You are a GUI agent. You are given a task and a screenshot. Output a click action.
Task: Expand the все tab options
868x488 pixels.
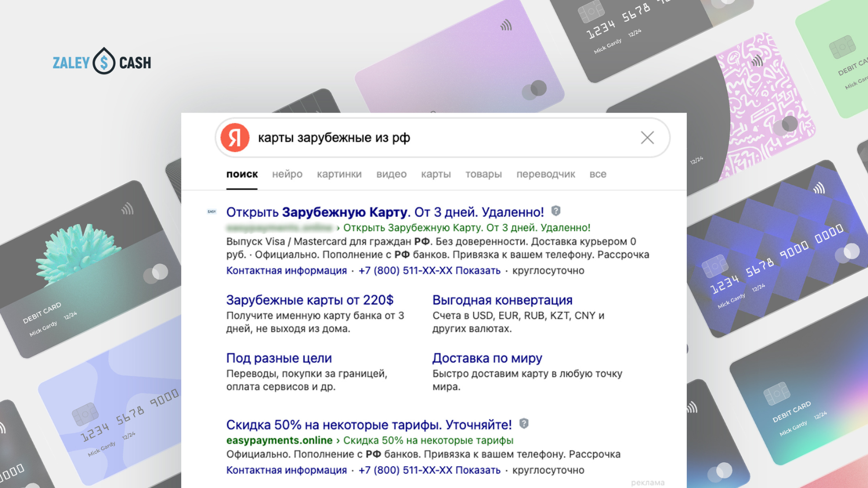(x=598, y=174)
